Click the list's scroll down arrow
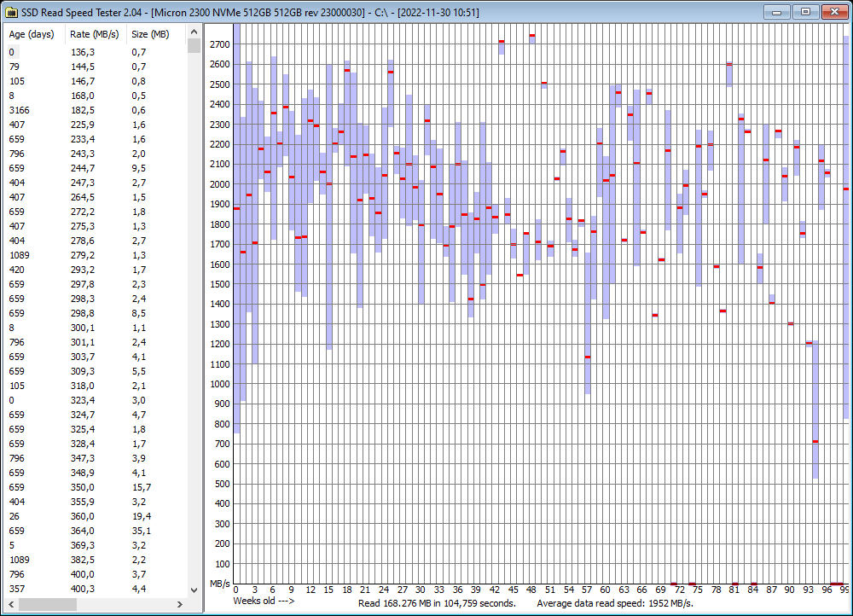853x616 pixels. point(194,590)
